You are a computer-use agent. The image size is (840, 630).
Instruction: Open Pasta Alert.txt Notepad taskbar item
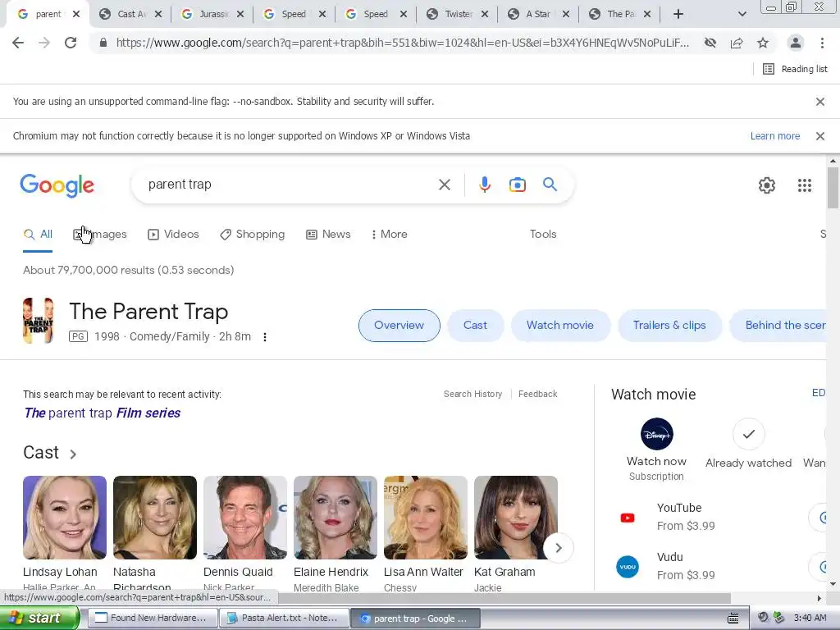click(285, 618)
